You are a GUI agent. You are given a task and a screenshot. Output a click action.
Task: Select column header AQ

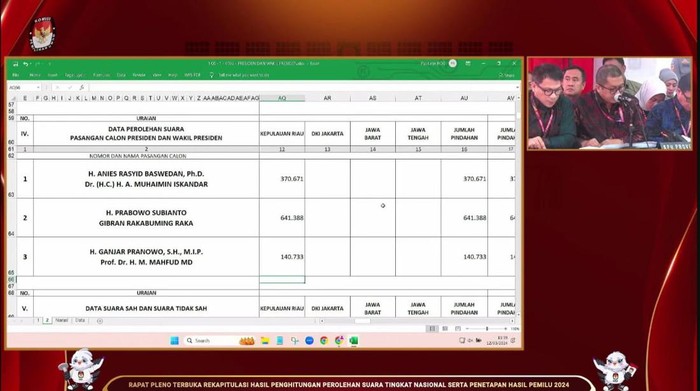(282, 98)
